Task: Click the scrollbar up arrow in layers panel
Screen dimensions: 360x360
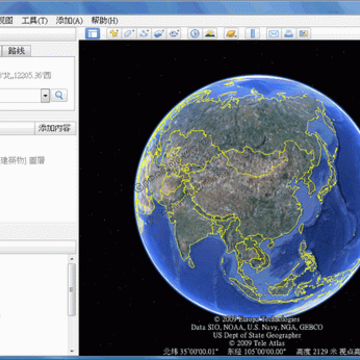Action: click(72, 259)
